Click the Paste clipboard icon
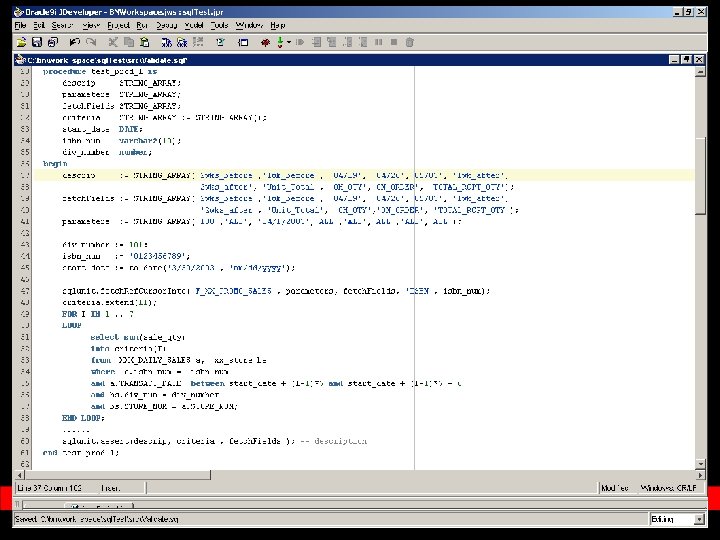The height and width of the screenshot is (540, 720). [x=145, y=42]
